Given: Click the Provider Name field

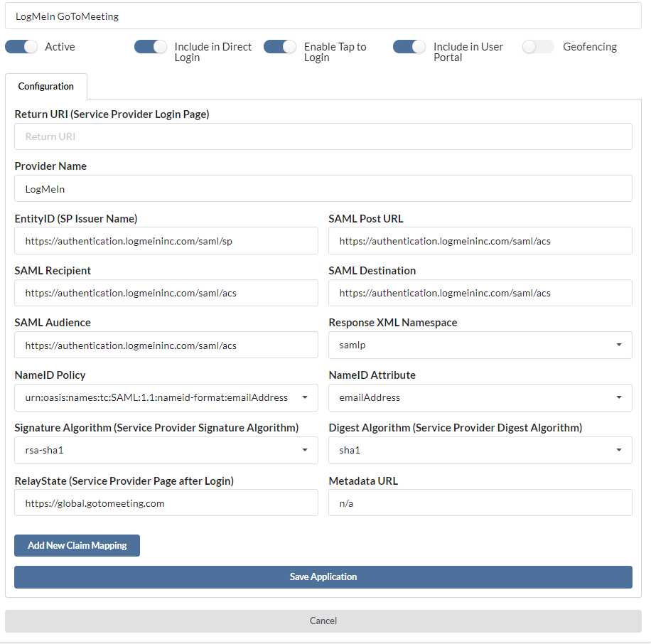Looking at the screenshot, I should (x=323, y=189).
